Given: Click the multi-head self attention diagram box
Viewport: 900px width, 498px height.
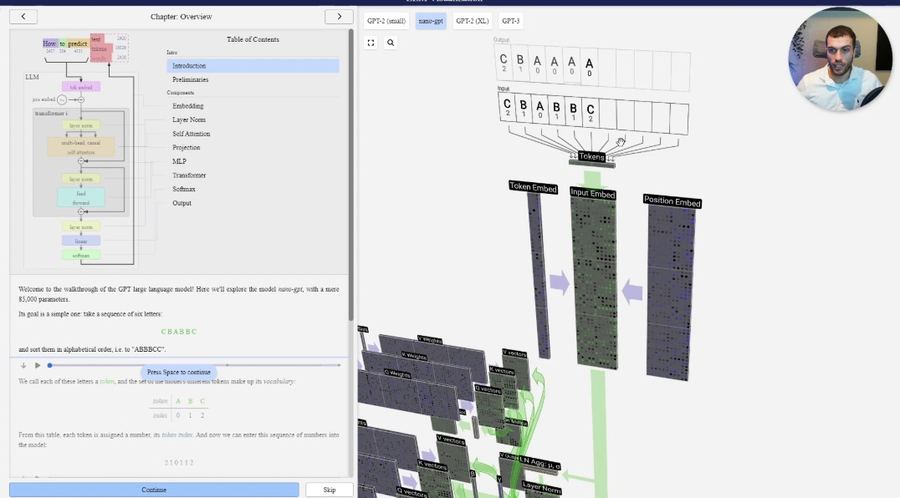Looking at the screenshot, I should 81,147.
